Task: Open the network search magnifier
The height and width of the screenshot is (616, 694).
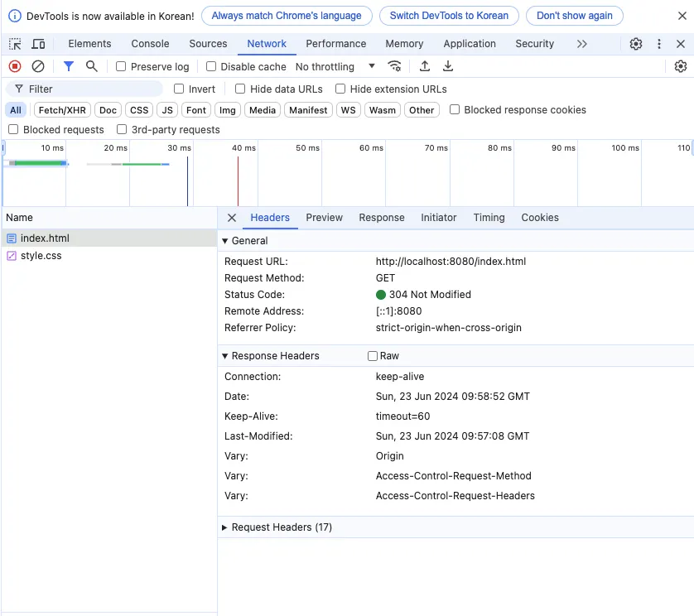Action: (x=92, y=66)
